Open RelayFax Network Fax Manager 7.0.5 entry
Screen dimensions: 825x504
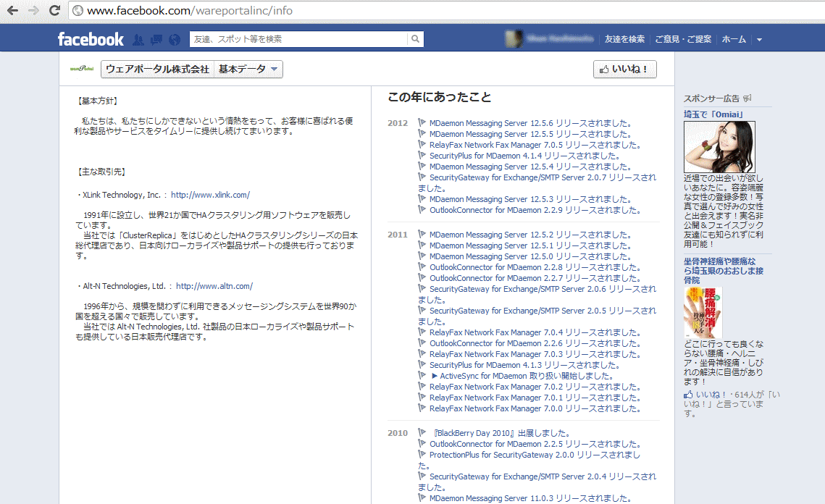(x=535, y=145)
